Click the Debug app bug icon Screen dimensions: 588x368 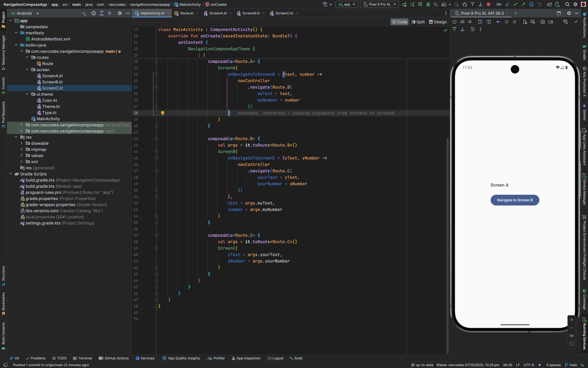[x=428, y=4]
